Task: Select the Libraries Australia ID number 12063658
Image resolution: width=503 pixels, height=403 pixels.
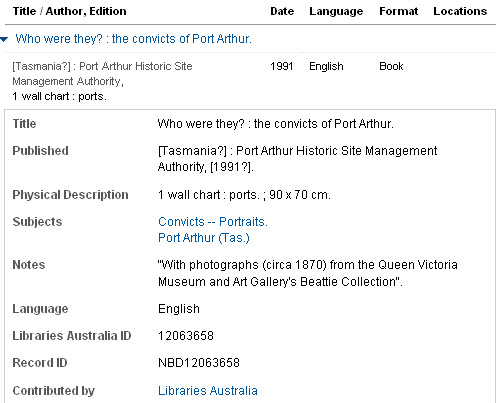Action: [x=186, y=336]
